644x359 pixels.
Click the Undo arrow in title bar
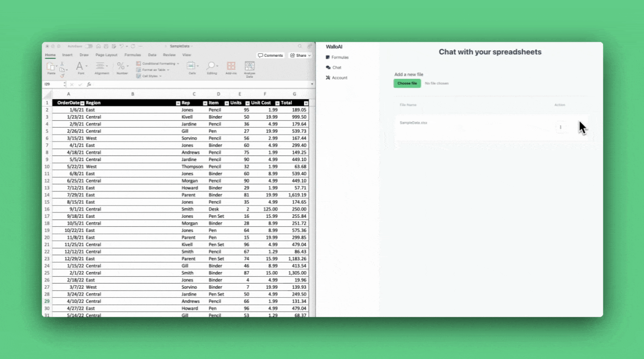pyautogui.click(x=121, y=46)
